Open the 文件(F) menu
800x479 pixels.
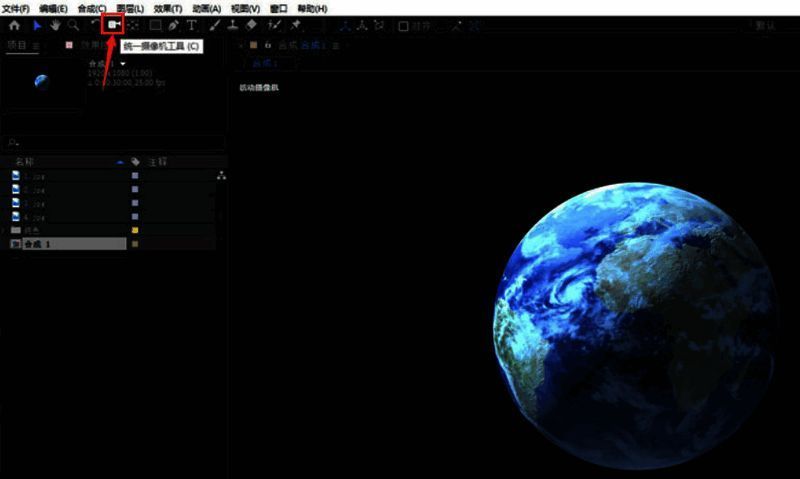tap(16, 8)
